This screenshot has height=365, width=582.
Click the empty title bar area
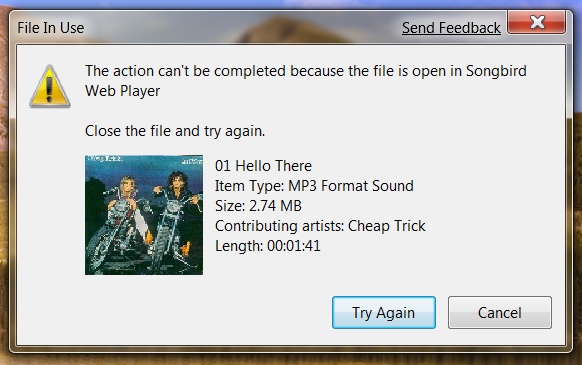241,28
